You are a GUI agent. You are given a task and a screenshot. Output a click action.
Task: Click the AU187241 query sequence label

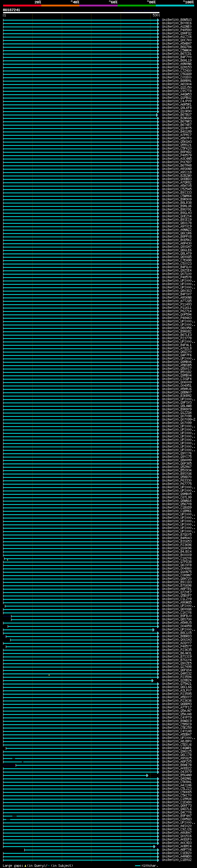11,10
